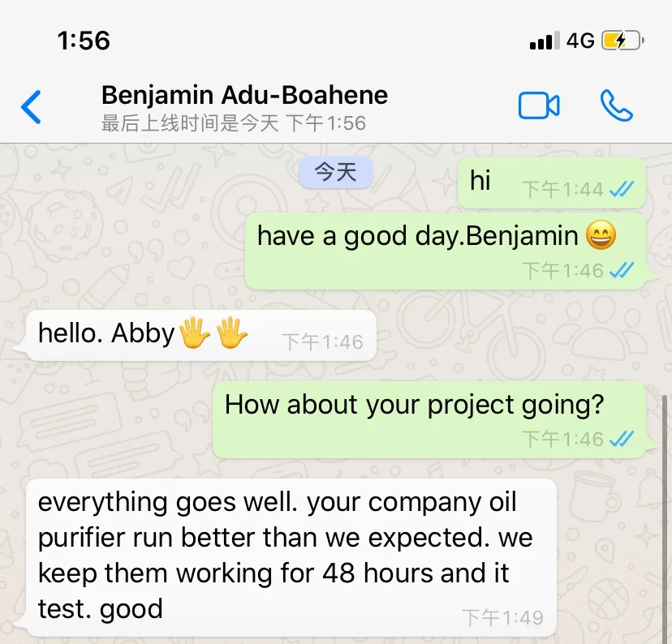Tap the grinning emoji in sent message
Screen dimensions: 672x644
[x=600, y=236]
